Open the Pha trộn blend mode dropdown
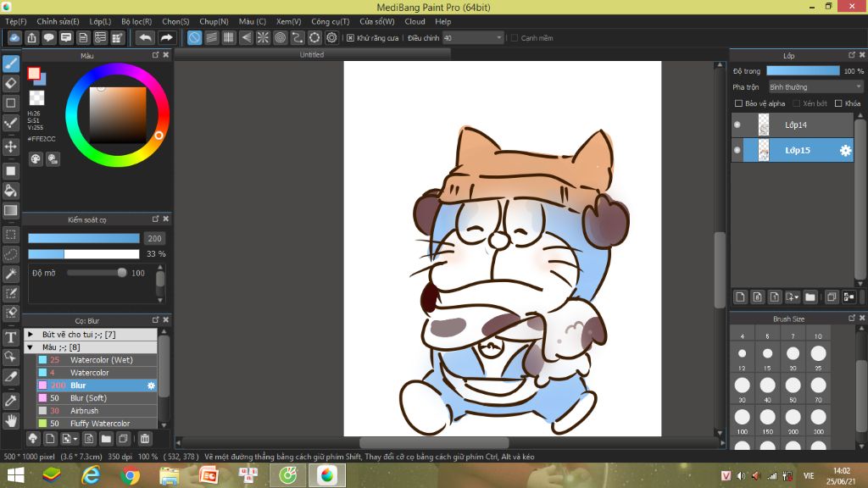 tap(815, 87)
